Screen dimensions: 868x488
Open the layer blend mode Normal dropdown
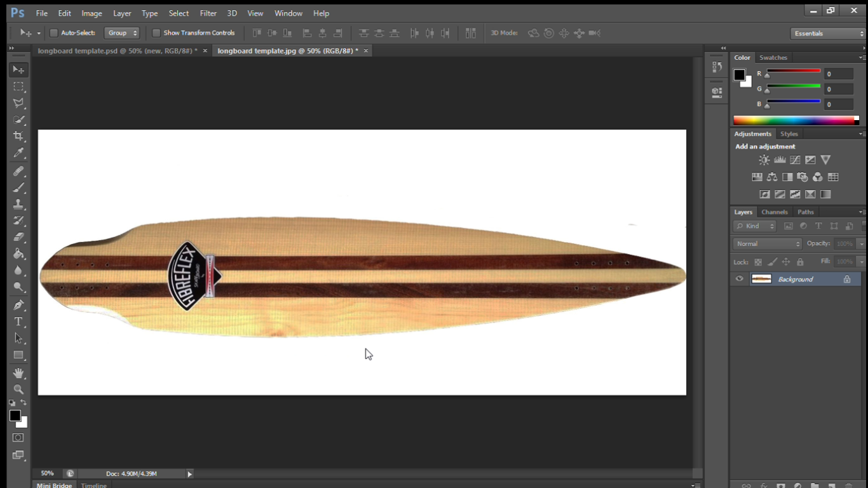click(766, 243)
